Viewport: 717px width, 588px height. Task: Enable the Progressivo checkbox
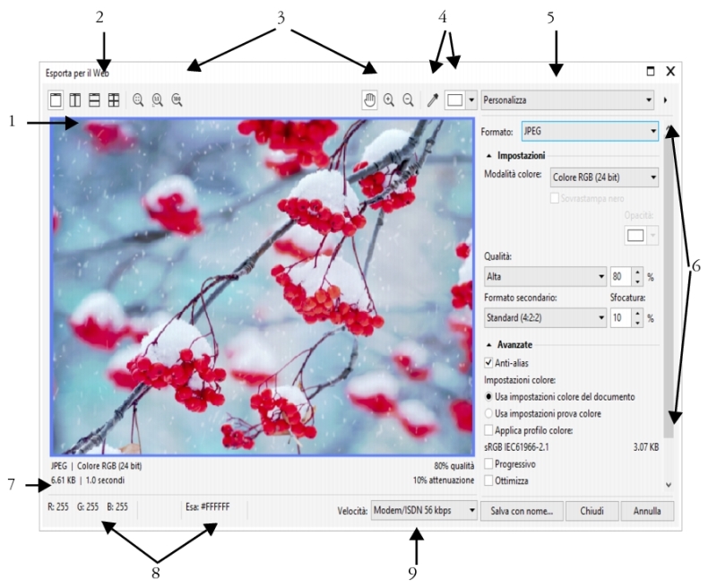489,463
